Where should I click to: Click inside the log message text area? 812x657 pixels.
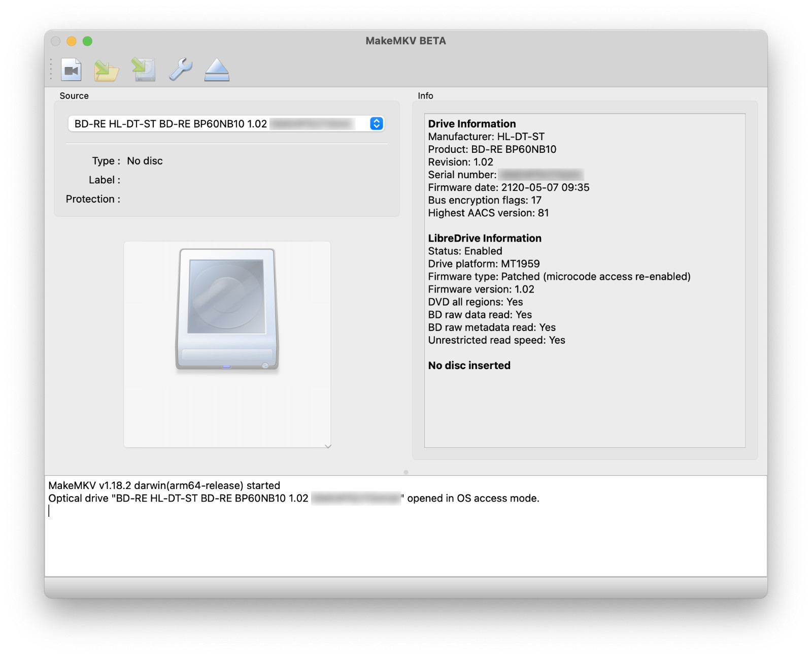click(406, 538)
